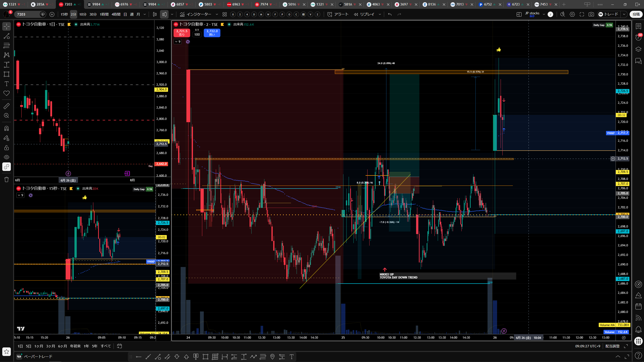Select the trend line drawing tool
This screenshot has width=644, height=362.
(x=7, y=36)
